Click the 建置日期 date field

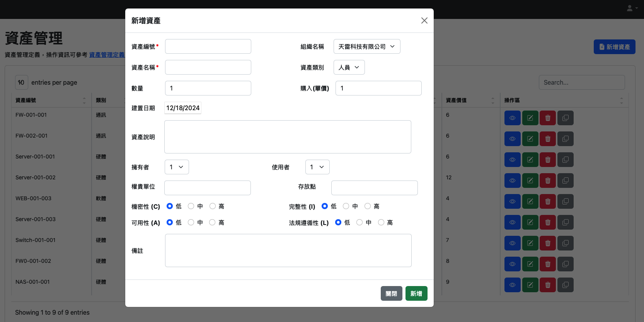click(183, 108)
